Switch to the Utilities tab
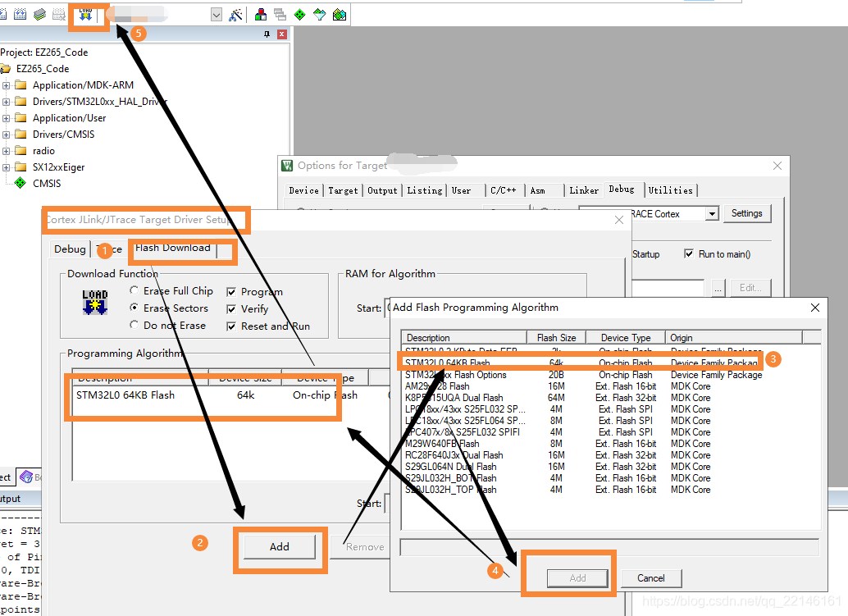The height and width of the screenshot is (616, 848). click(x=671, y=190)
